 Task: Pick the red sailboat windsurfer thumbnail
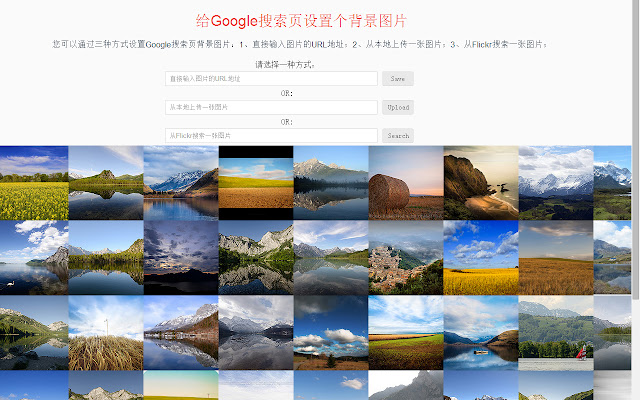click(556, 333)
